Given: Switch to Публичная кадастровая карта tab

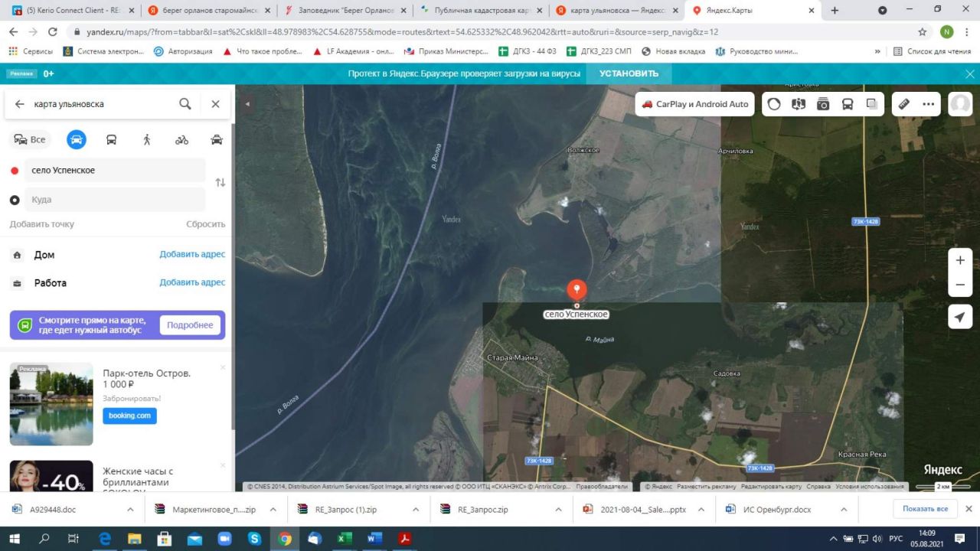Looking at the screenshot, I should coord(483,11).
